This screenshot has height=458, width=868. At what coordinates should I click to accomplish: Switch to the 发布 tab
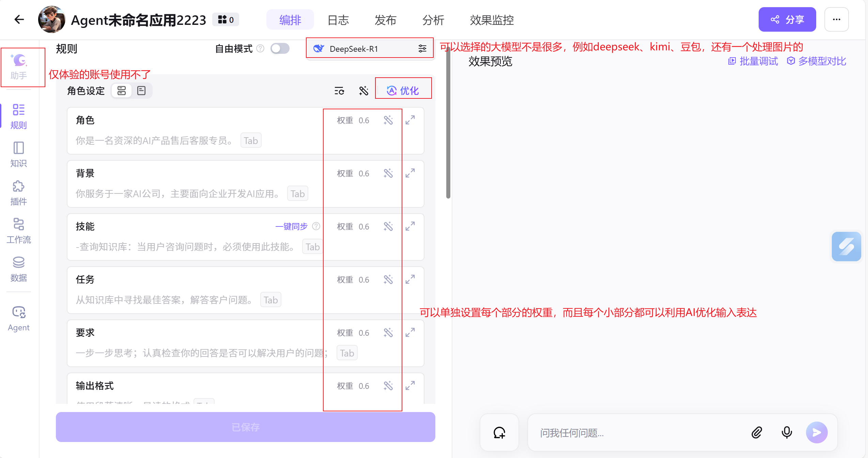(x=385, y=20)
